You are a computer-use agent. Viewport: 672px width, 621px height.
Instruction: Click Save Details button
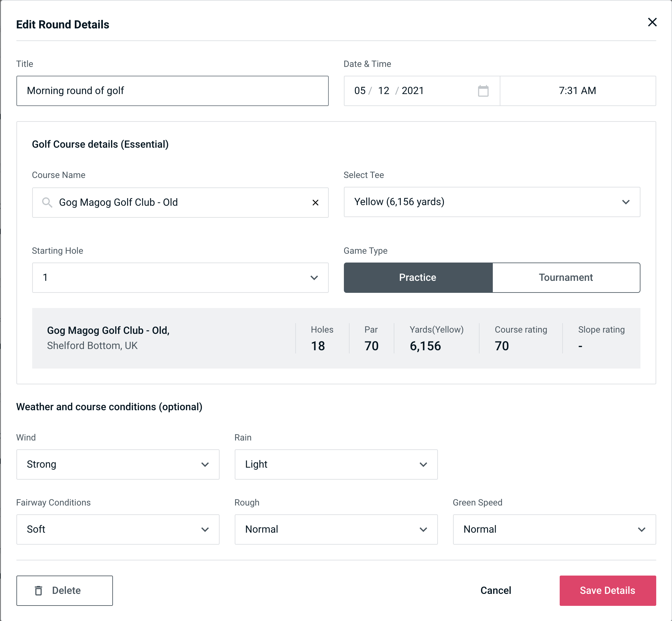tap(608, 590)
